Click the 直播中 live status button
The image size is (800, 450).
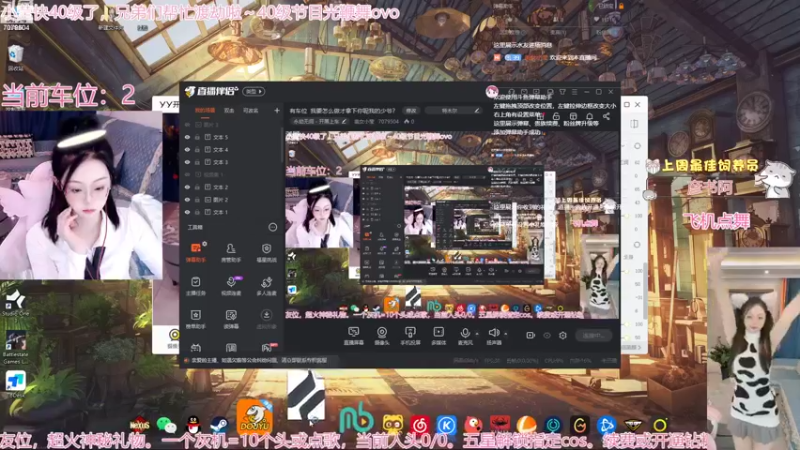[593, 335]
